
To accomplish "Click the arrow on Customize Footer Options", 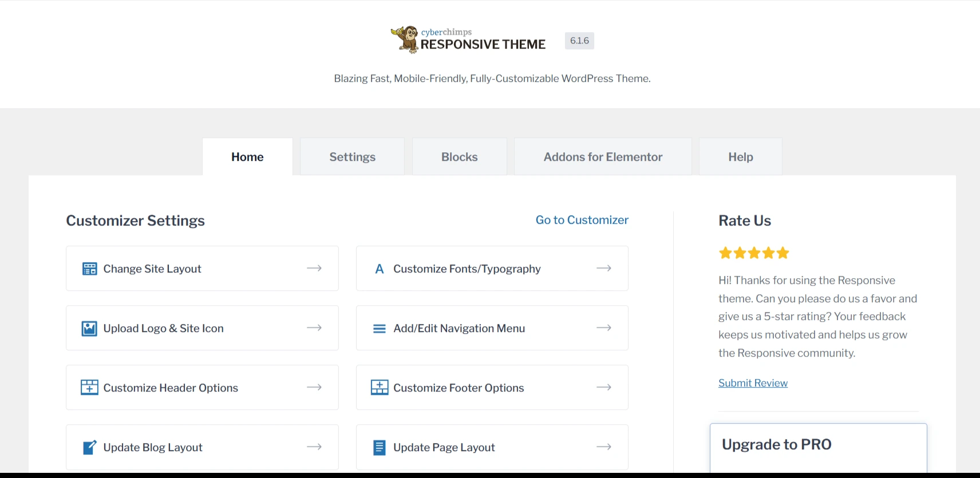I will point(604,388).
